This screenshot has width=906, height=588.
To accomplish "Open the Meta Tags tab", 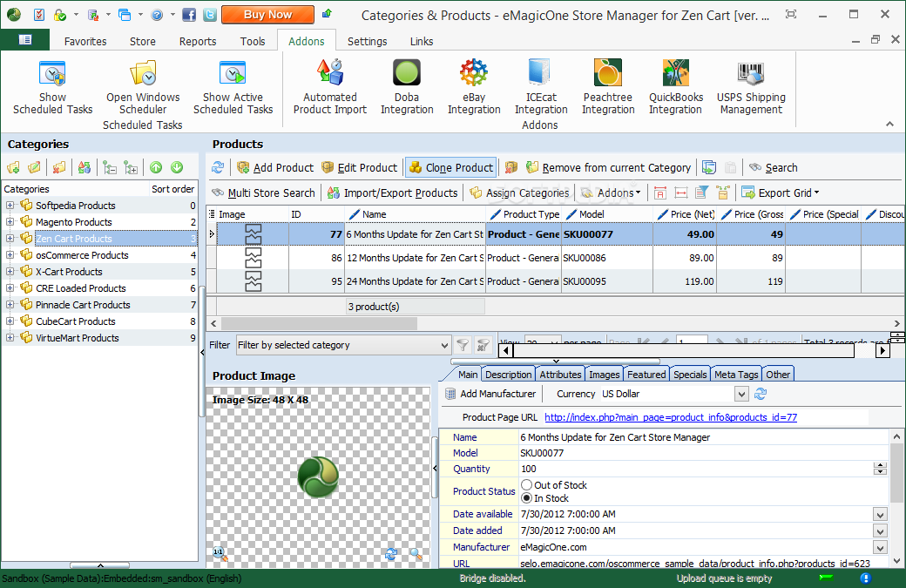I will pyautogui.click(x=736, y=375).
